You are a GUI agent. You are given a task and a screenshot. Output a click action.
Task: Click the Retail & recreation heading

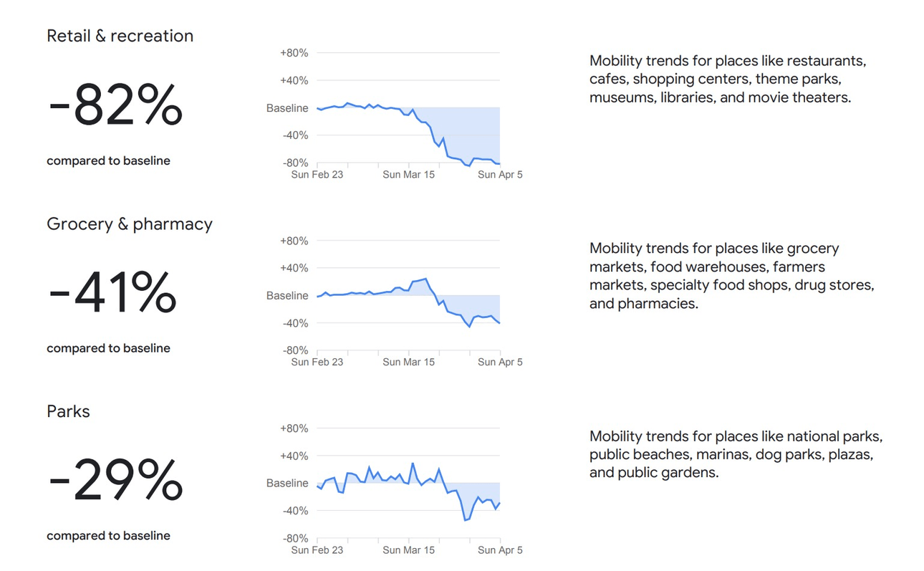(x=120, y=37)
